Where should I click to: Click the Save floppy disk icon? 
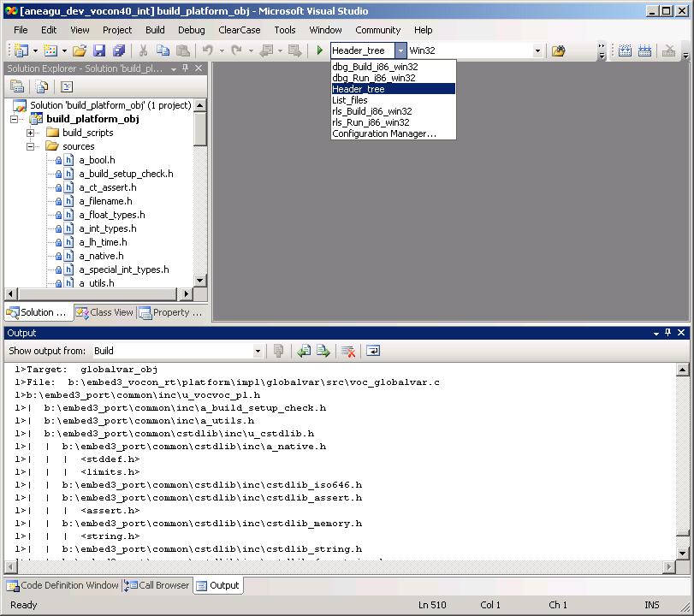coord(99,50)
